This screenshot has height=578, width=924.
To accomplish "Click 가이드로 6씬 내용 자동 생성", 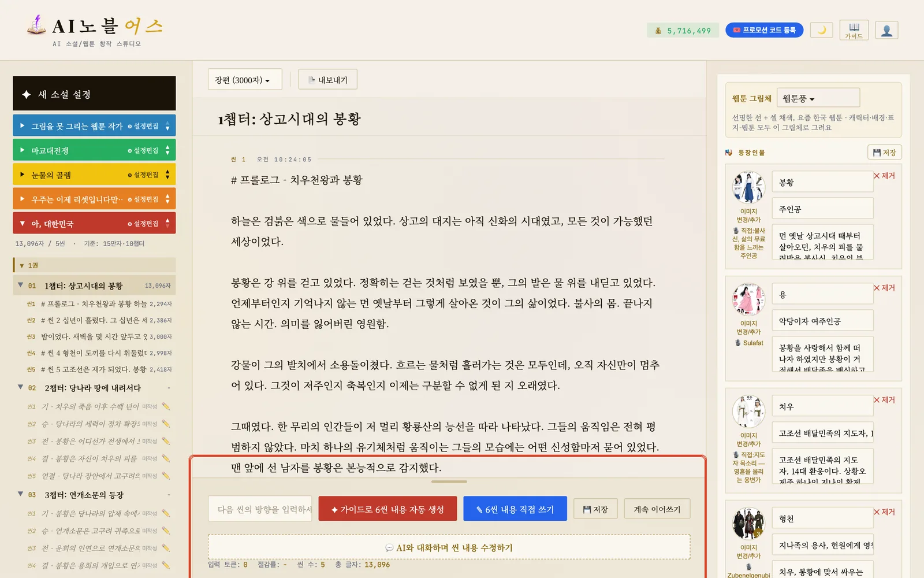I will (x=388, y=509).
